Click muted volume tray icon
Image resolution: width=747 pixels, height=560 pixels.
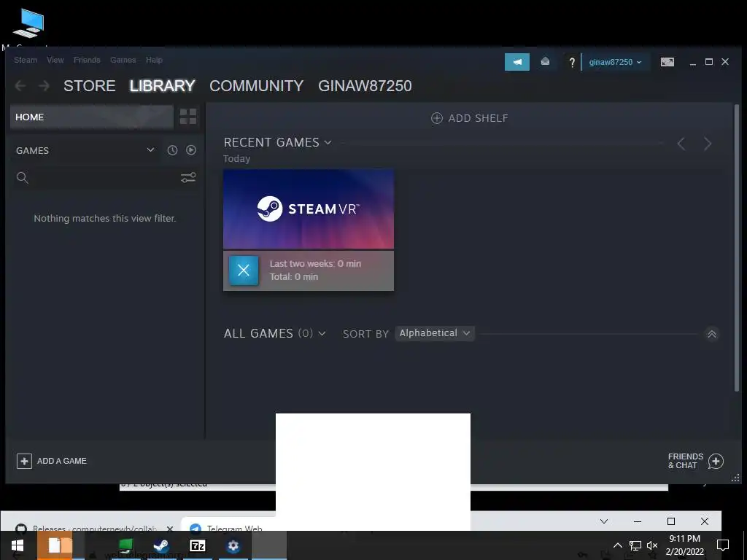pyautogui.click(x=652, y=545)
